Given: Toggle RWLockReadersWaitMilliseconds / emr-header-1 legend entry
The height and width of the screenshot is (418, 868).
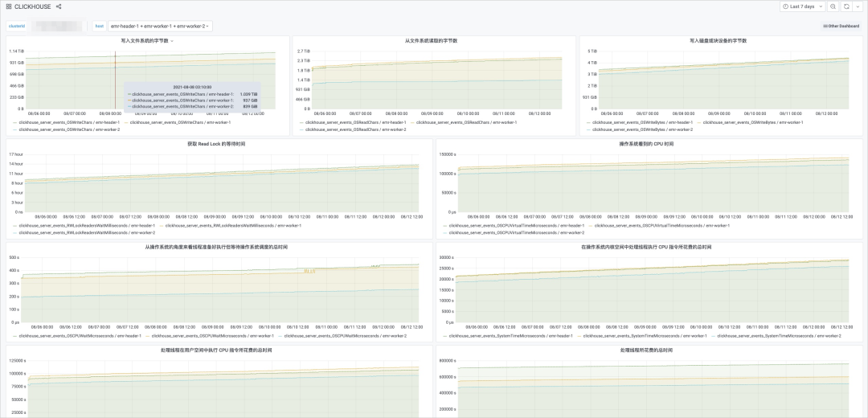Looking at the screenshot, I should (84, 226).
